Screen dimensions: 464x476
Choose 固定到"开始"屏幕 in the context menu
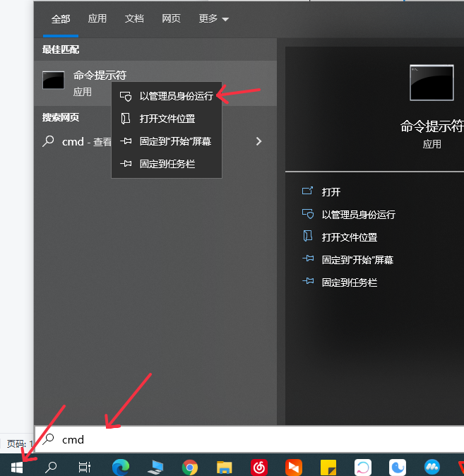167,141
